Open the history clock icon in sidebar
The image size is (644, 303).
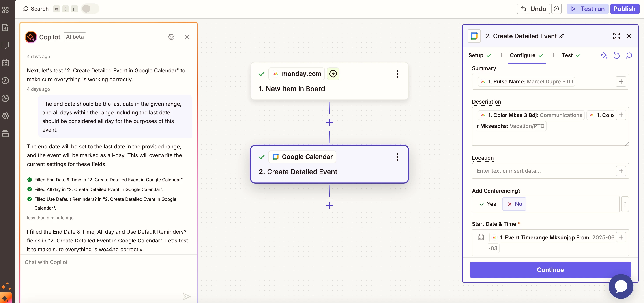(x=5, y=81)
